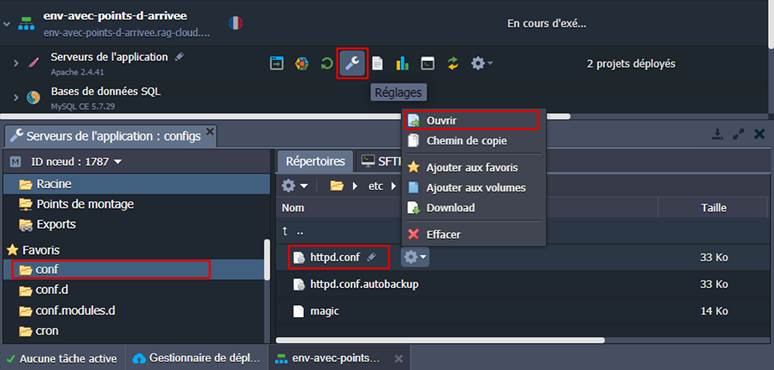Open the directory gear dropdown near path
The image size is (774, 370).
(x=295, y=186)
